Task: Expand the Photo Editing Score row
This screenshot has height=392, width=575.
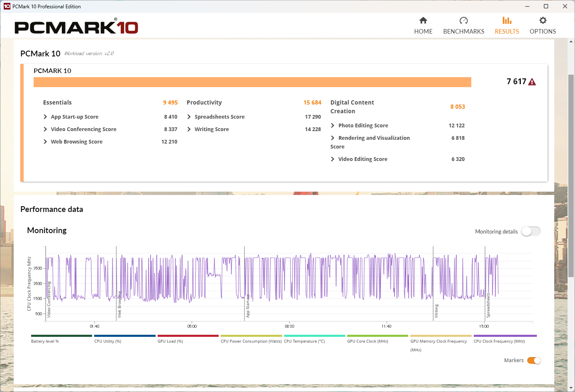Action: pyautogui.click(x=333, y=126)
